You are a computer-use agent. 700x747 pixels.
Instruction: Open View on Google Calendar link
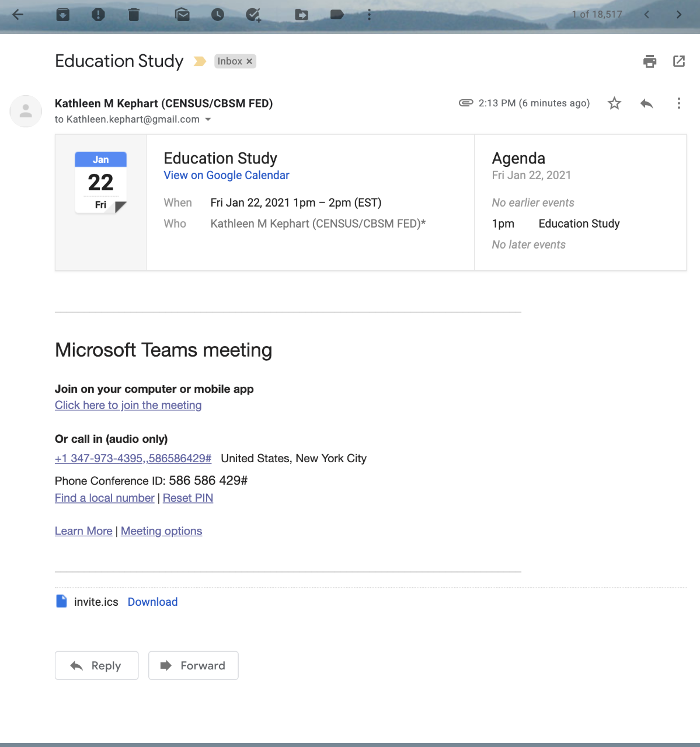click(227, 175)
